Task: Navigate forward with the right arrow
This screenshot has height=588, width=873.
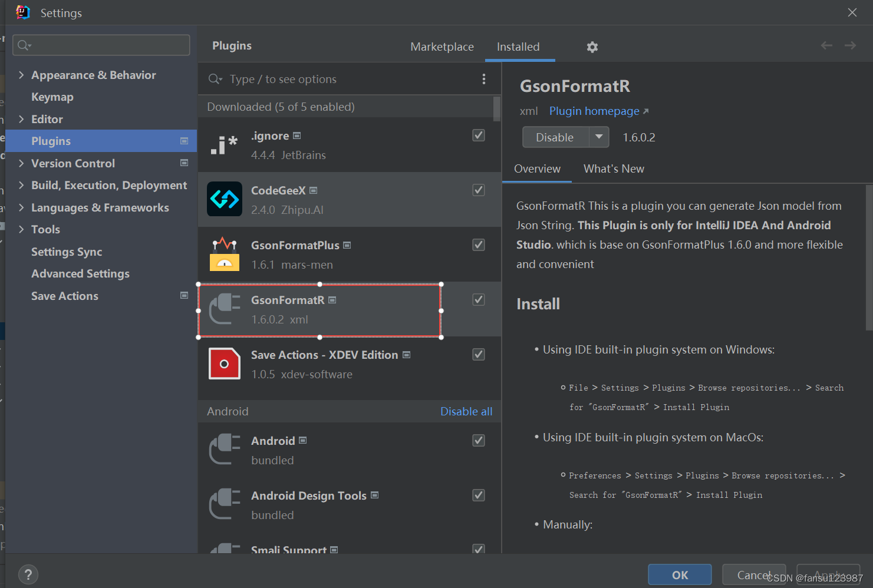Action: coord(850,45)
